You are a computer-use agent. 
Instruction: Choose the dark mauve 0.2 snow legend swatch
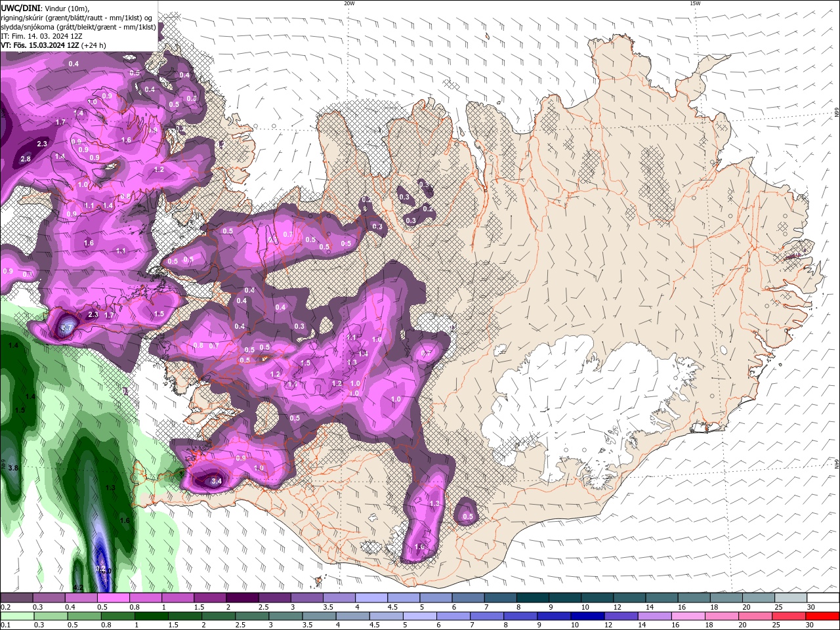[x=16, y=598]
